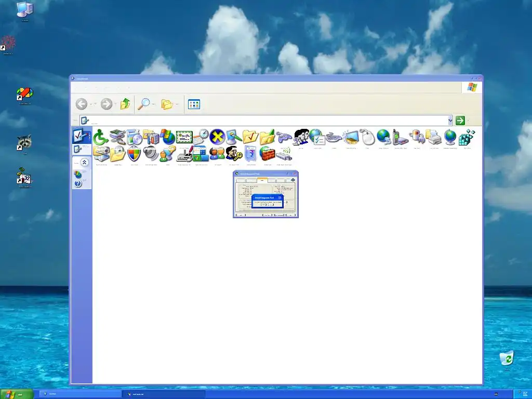Image resolution: width=532 pixels, height=399 pixels.
Task: Open Help and Support sidebar link
Action: pos(78,183)
